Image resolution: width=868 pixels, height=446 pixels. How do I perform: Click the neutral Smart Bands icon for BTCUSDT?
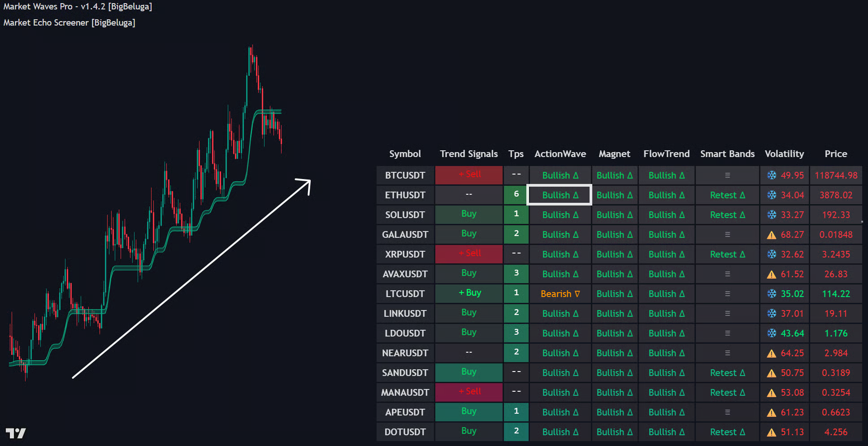(727, 175)
